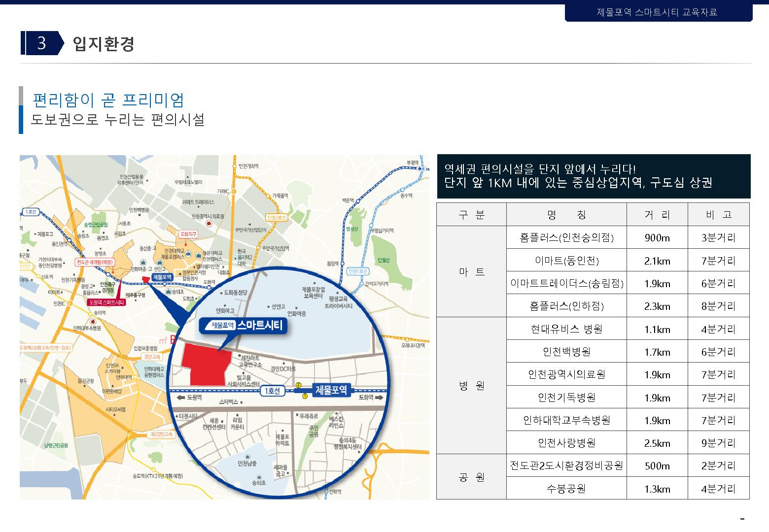
Task: Click the '500m' distance cell
Action: click(657, 465)
